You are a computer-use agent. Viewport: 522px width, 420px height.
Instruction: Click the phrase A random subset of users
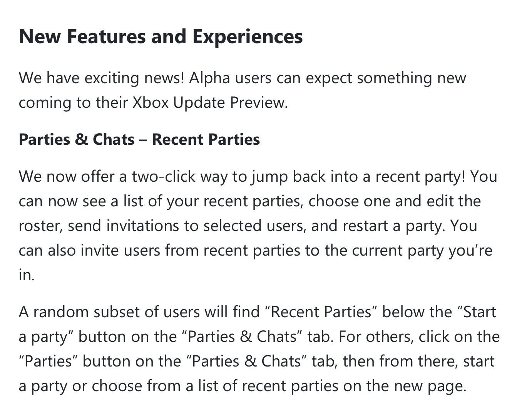109,312
